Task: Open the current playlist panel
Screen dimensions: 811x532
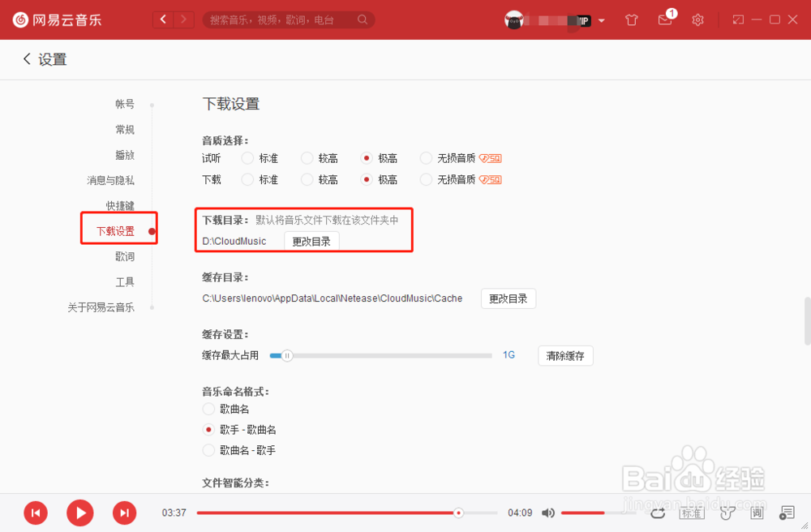Action: pos(785,513)
